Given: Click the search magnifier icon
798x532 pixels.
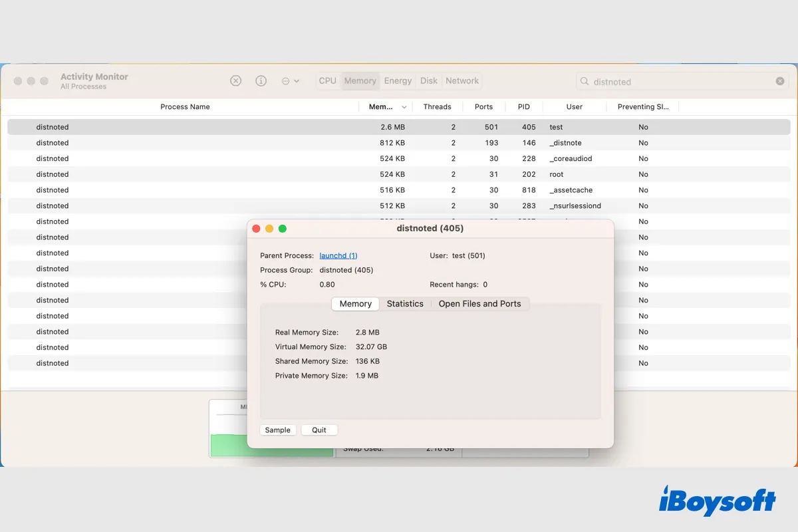Looking at the screenshot, I should pos(585,81).
